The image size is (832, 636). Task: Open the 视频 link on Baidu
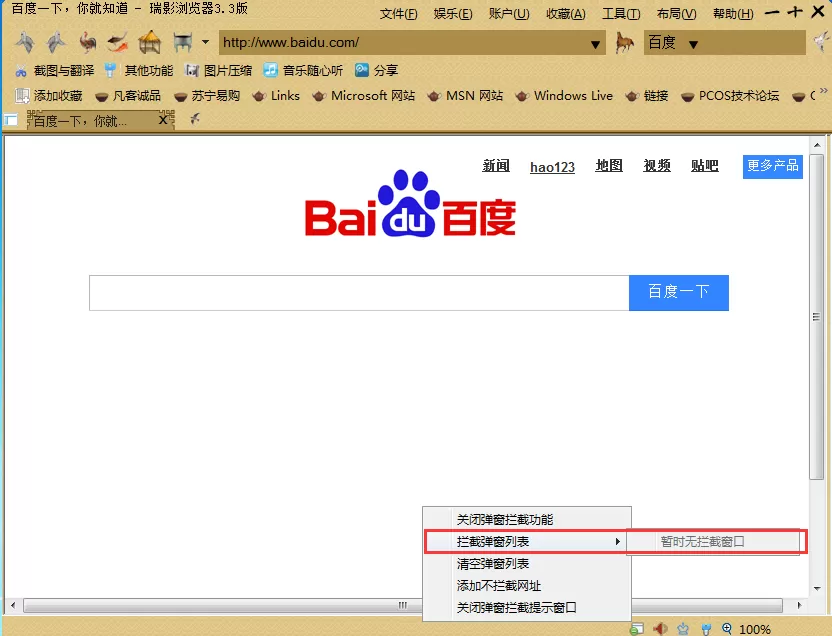coord(657,166)
